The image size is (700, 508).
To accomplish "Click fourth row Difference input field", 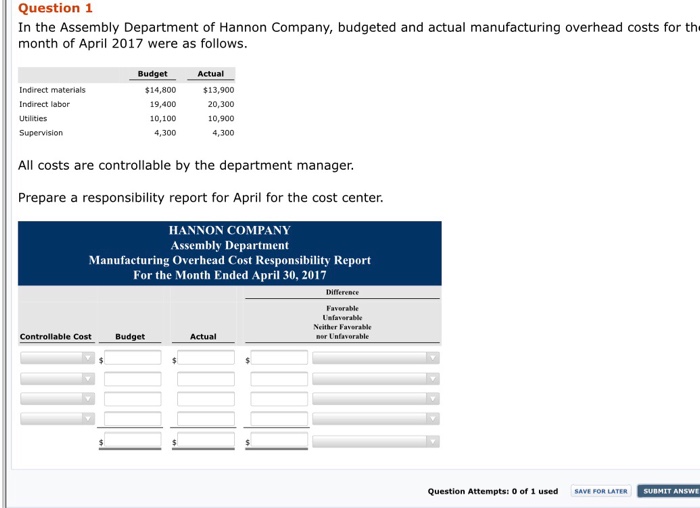I will pos(279,418).
